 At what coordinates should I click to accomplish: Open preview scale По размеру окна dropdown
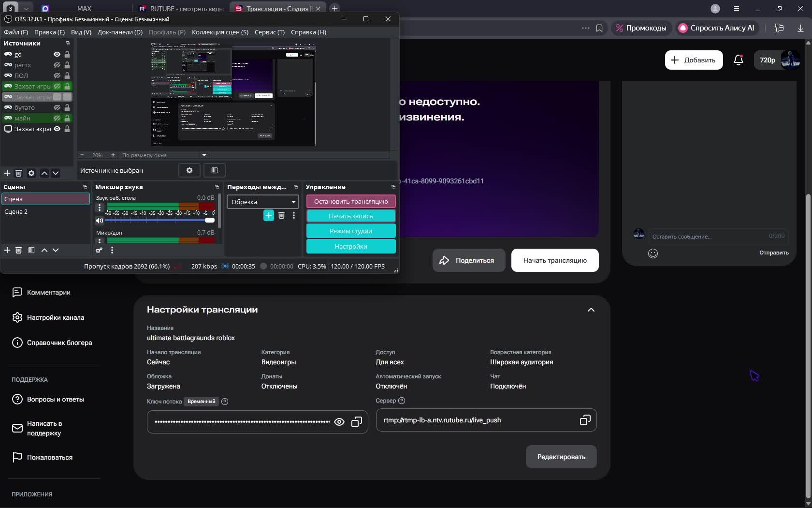point(164,155)
